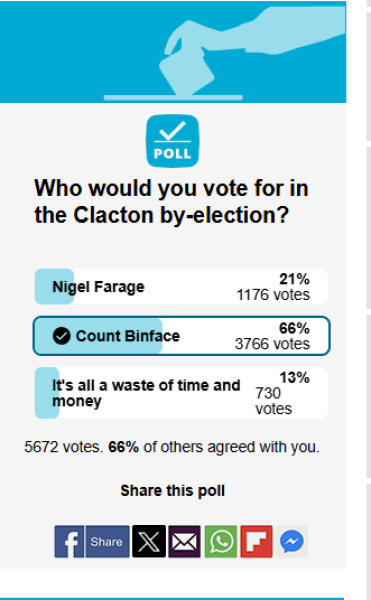Share the poll on X (Twitter)
371x600 pixels.
149,541
